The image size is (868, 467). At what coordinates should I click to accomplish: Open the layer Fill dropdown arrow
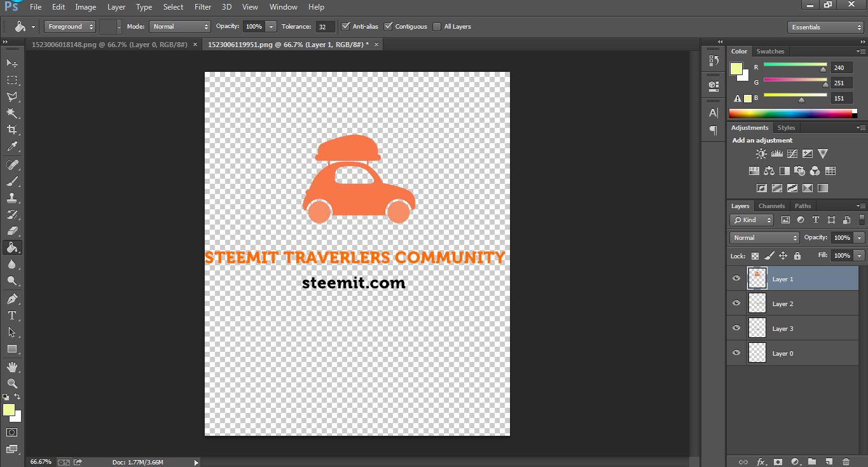860,256
